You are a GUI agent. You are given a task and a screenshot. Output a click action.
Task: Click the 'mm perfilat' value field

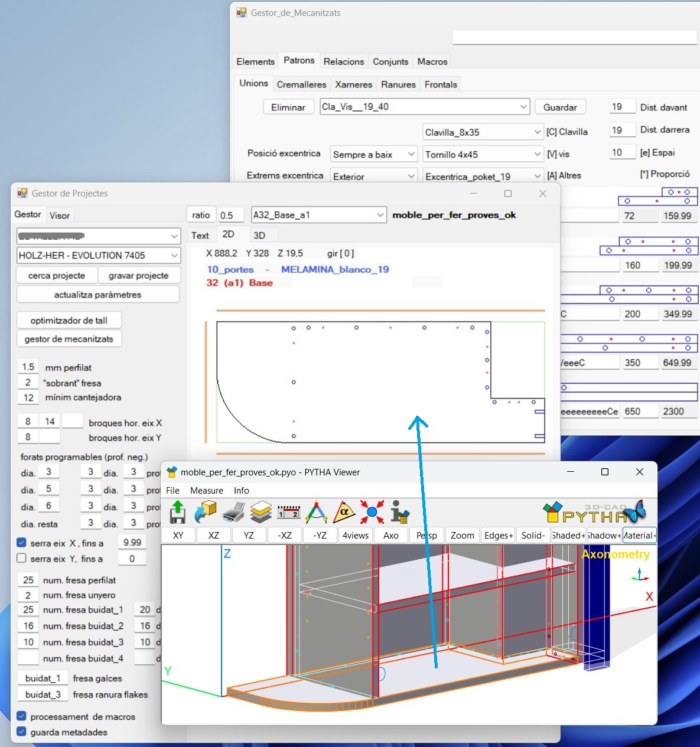(x=28, y=367)
